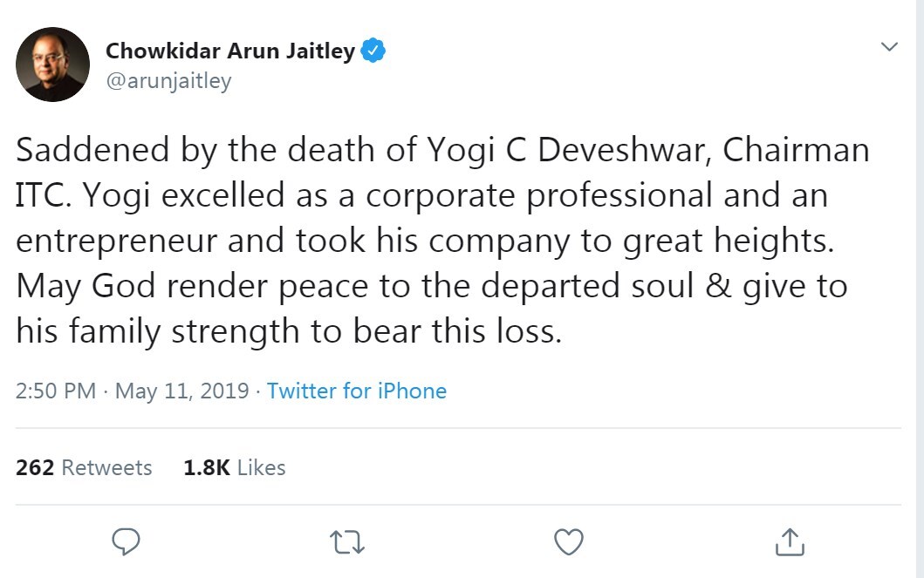
Task: Click the reply speech bubble icon
Action: pos(127,541)
